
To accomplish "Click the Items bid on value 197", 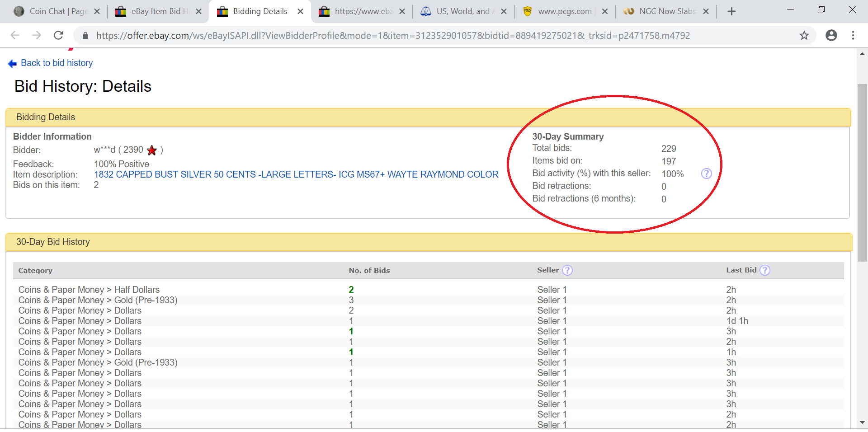I will point(669,161).
